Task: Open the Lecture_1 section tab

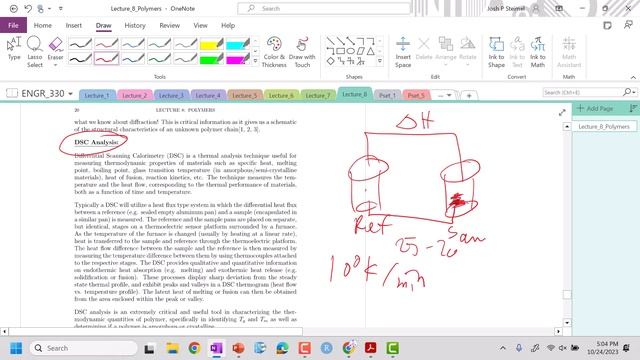Action: tap(97, 95)
